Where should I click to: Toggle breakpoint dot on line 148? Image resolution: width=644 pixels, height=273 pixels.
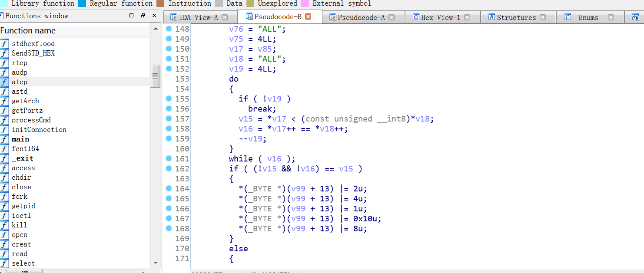point(169,29)
